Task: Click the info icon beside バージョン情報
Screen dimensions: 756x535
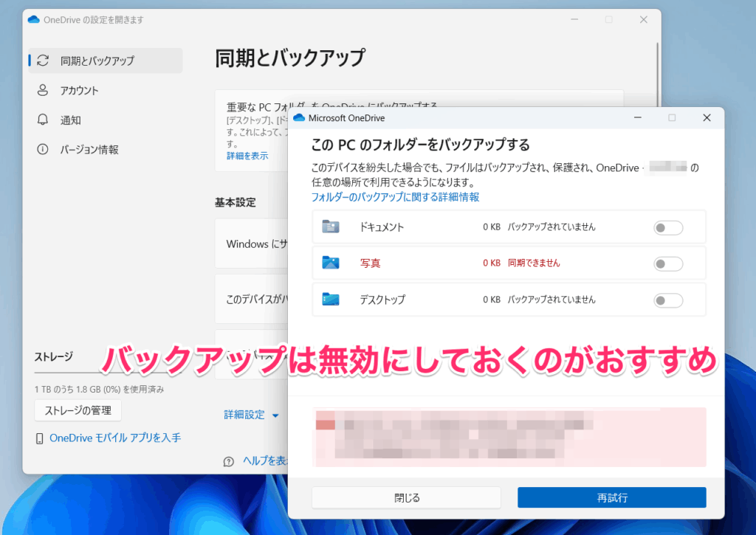Action: (42, 149)
